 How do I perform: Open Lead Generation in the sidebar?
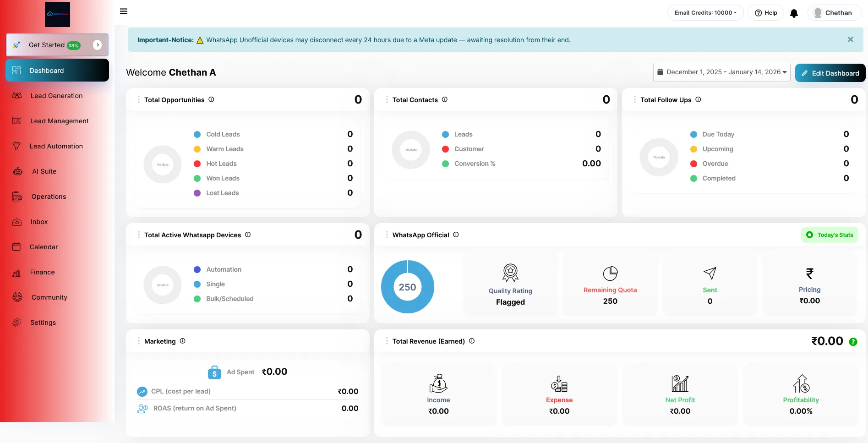tap(56, 96)
